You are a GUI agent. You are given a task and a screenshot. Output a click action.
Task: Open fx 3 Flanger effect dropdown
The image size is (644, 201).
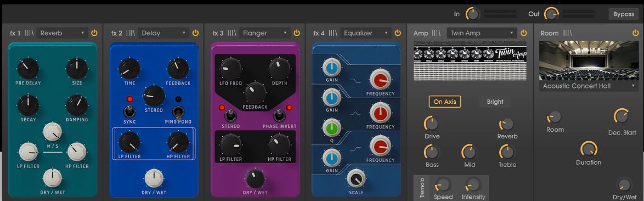(x=264, y=33)
